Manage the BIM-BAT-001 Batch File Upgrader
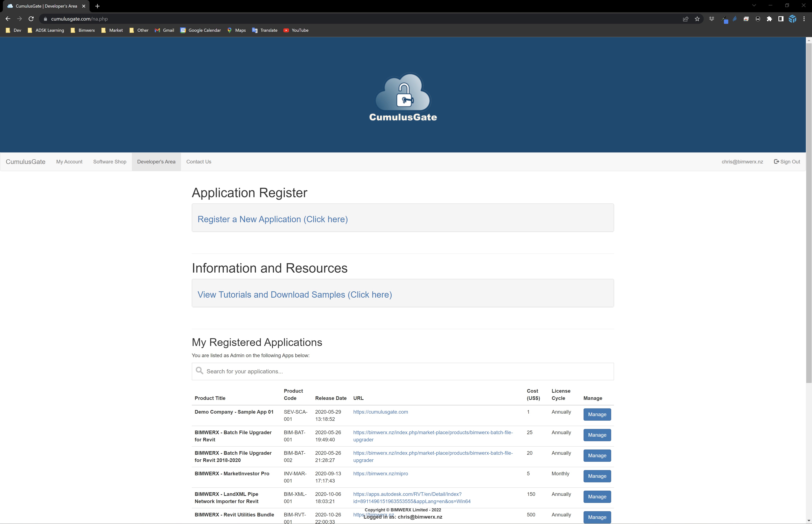The height and width of the screenshot is (524, 812). [x=597, y=435]
